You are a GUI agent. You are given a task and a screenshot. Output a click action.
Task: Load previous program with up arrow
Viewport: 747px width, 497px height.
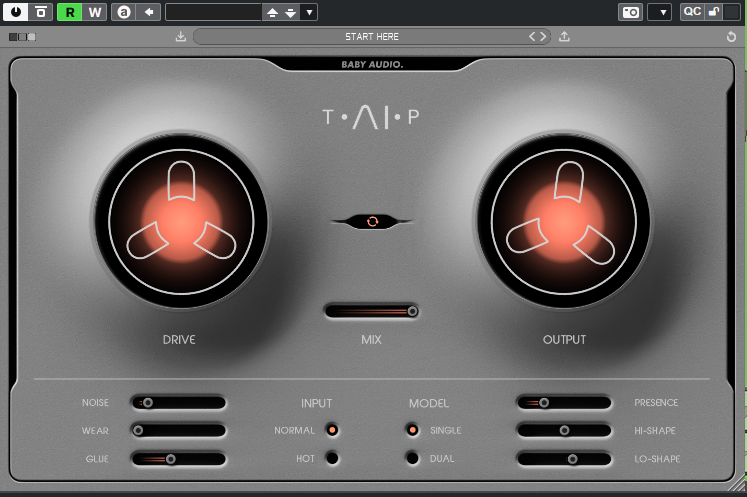pyautogui.click(x=272, y=12)
